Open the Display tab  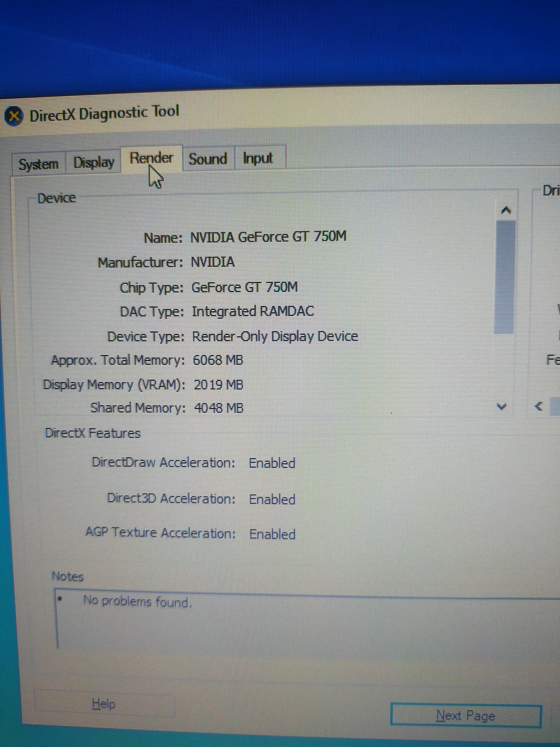[94, 163]
